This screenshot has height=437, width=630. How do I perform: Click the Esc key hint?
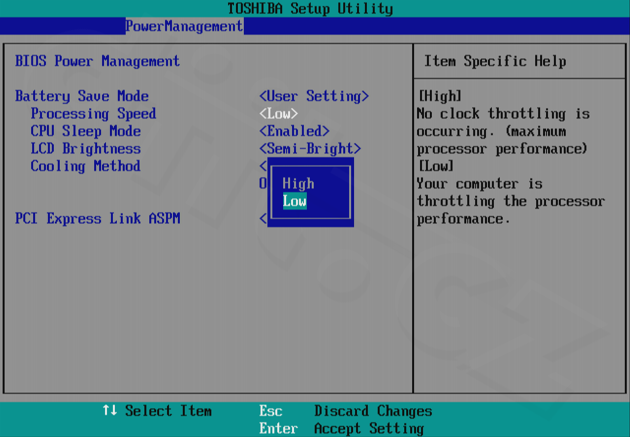tap(270, 411)
